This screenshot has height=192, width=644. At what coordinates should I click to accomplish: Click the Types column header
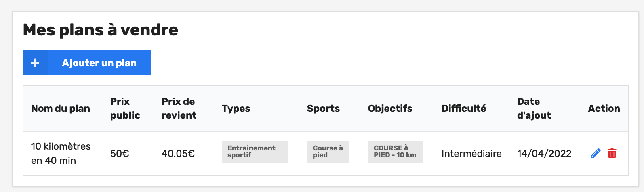click(x=236, y=109)
